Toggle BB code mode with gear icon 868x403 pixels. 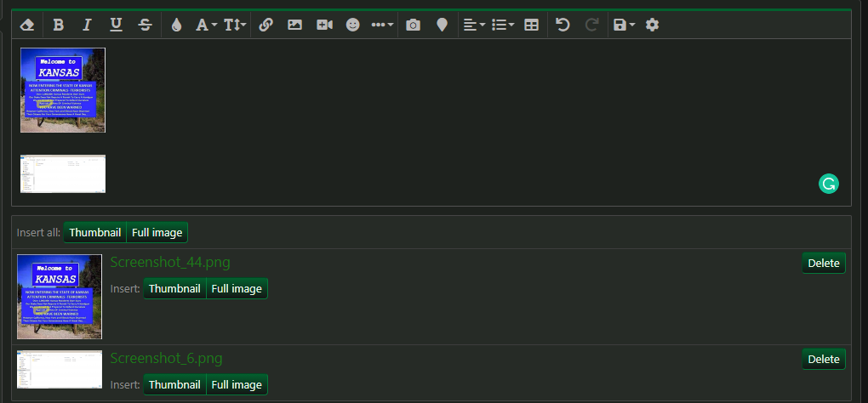click(x=652, y=25)
